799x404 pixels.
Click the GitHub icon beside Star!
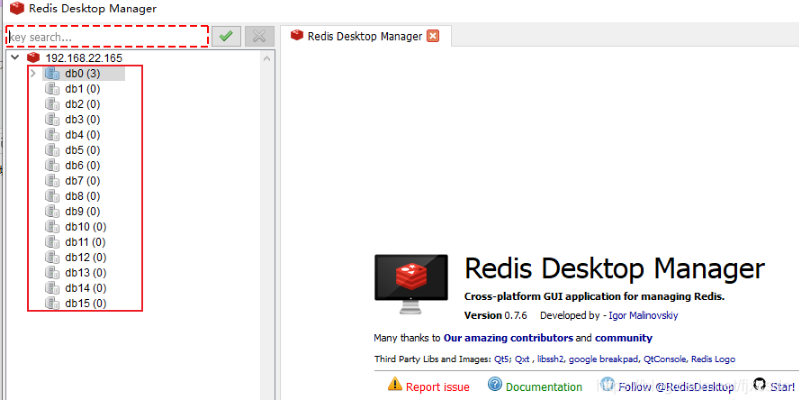(x=760, y=384)
